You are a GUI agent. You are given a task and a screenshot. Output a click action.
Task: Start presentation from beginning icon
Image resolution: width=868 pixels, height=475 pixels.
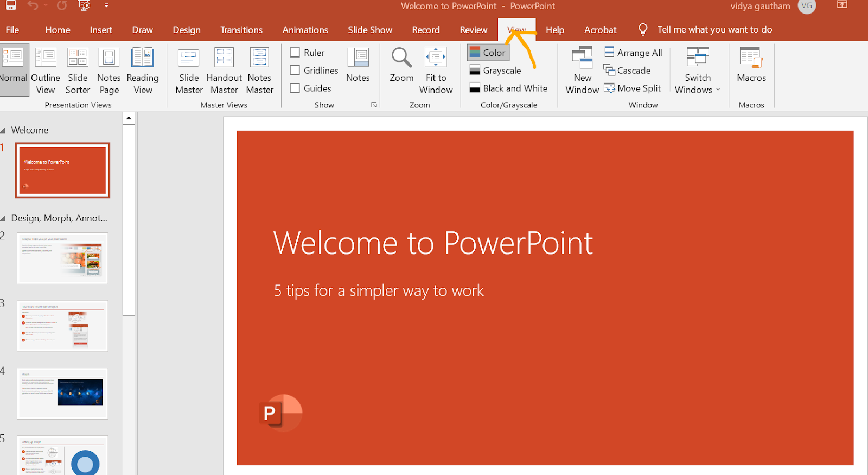pos(84,6)
